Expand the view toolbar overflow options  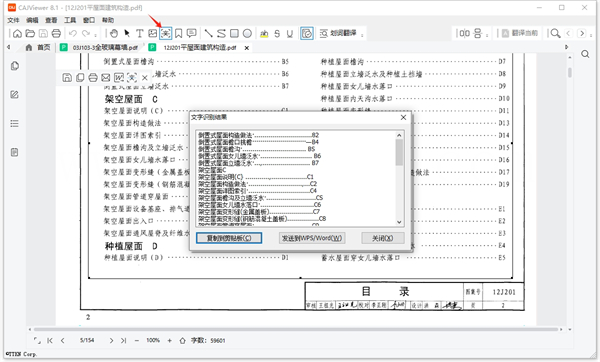click(487, 35)
